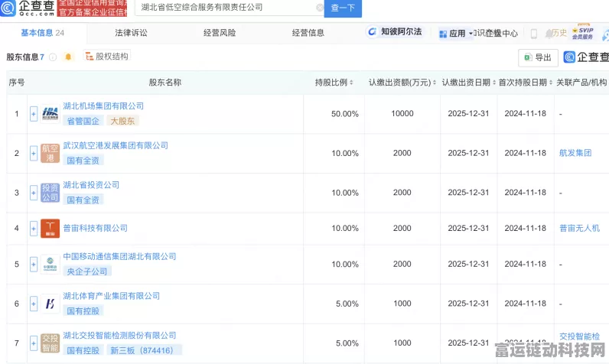Export the shareholder table with 导出
Viewport: 609px width, 364px height.
click(538, 57)
